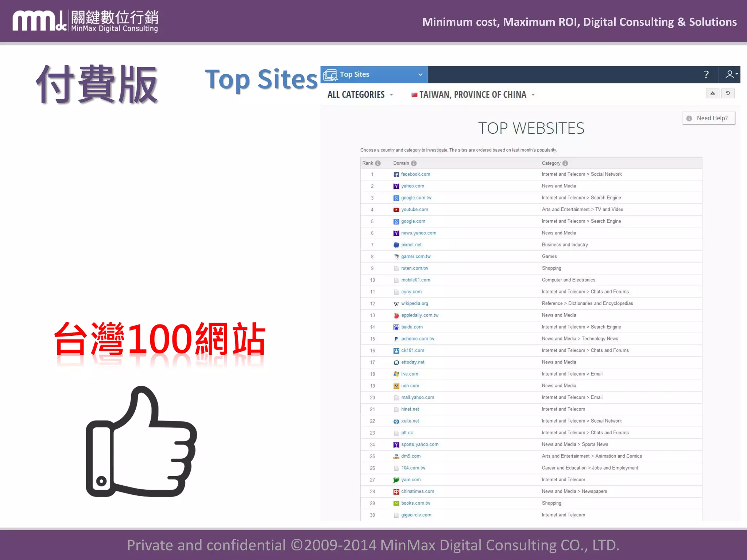Image resolution: width=747 pixels, height=560 pixels.
Task: Click Business and Industry category cell
Action: (565, 245)
